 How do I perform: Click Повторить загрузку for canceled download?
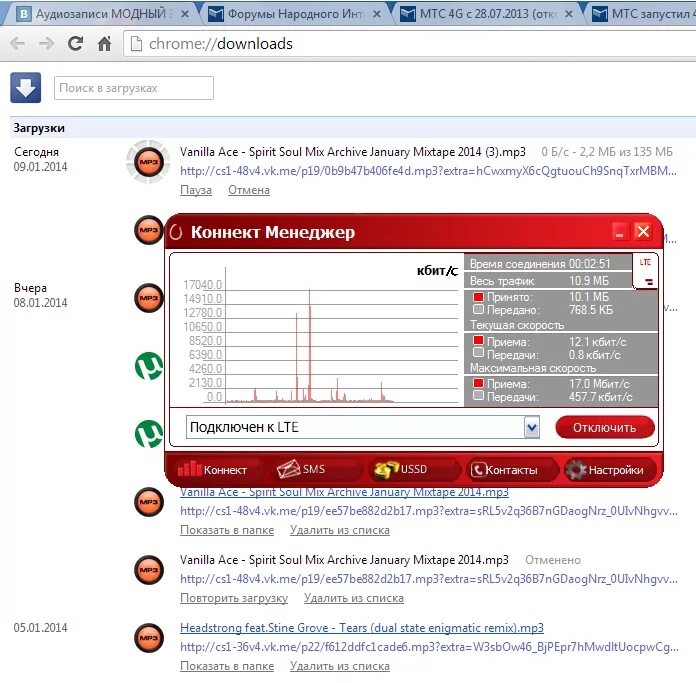234,598
